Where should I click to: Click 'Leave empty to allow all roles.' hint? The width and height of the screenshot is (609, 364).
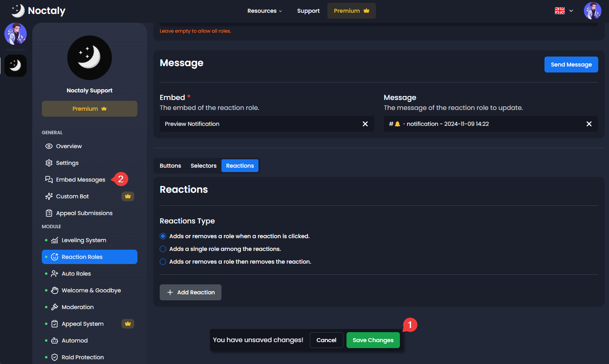tap(195, 31)
